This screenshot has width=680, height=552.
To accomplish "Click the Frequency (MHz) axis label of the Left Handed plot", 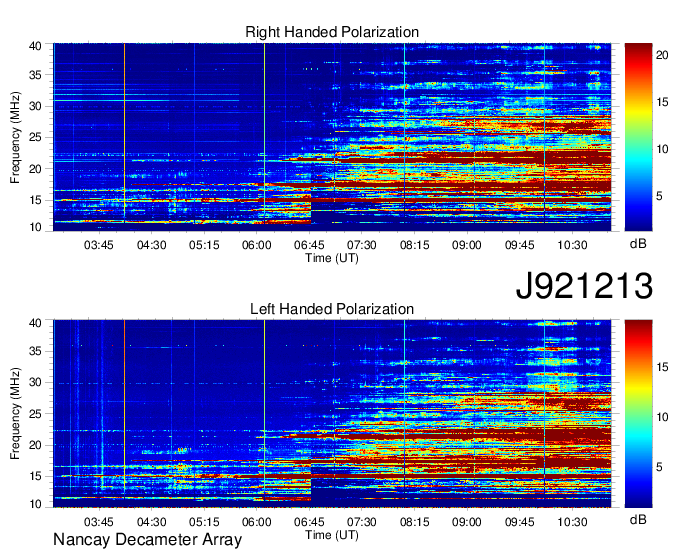I will [15, 414].
